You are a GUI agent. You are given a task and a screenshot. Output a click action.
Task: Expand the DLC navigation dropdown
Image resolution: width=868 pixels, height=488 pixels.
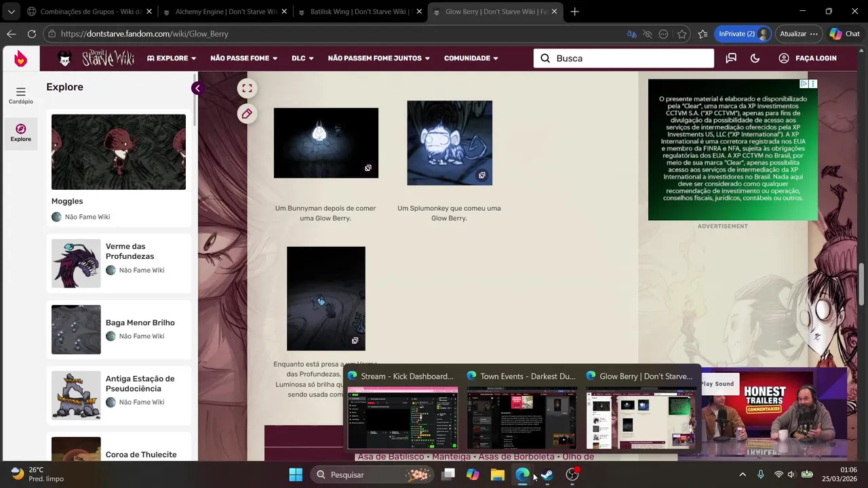[x=302, y=58]
